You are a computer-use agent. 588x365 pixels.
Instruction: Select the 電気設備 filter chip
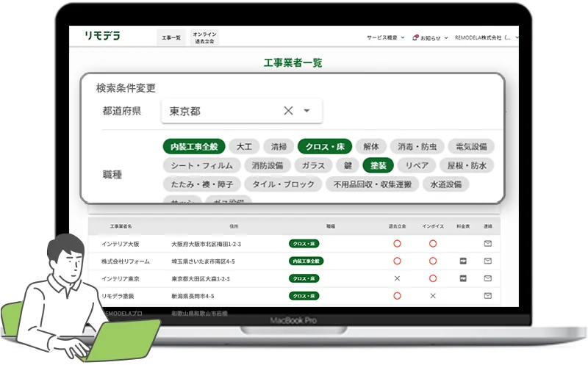pos(471,147)
